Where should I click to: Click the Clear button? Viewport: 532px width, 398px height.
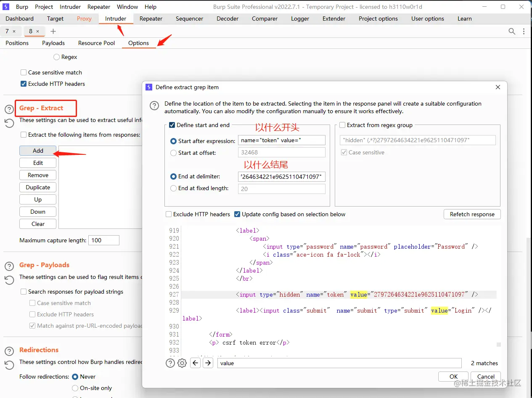pos(38,224)
